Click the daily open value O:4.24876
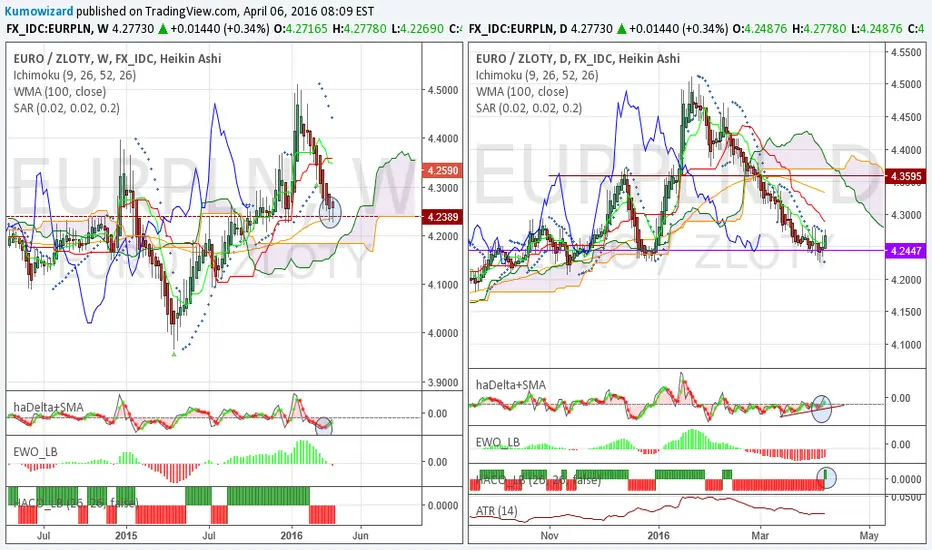Screen dimensions: 932x550 [x=760, y=29]
